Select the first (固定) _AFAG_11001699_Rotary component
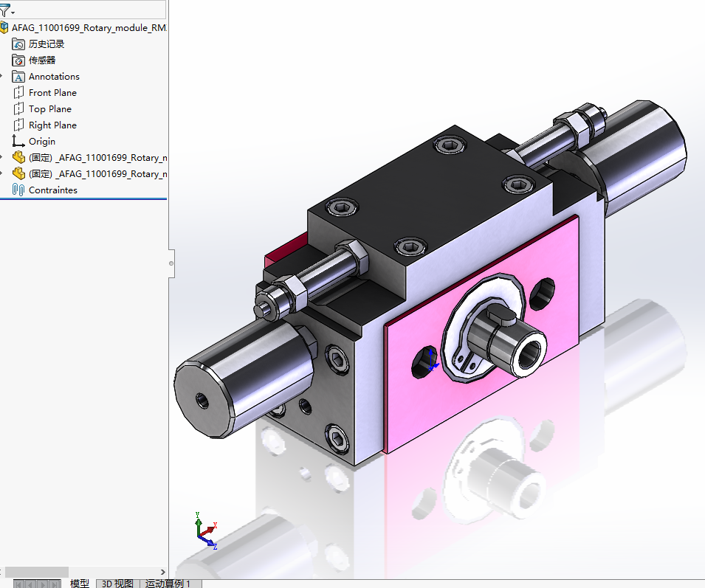Viewport: 705px width, 588px height. pyautogui.click(x=98, y=158)
